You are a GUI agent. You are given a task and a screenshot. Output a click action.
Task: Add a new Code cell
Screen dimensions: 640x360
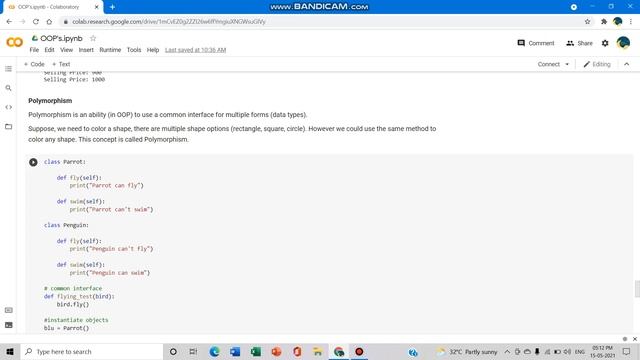(34, 64)
